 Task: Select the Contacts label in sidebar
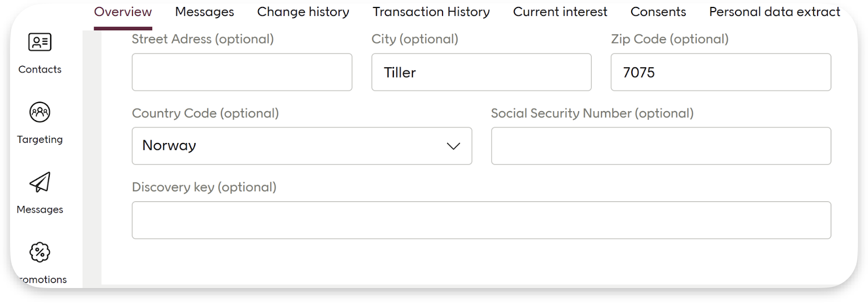(x=40, y=69)
